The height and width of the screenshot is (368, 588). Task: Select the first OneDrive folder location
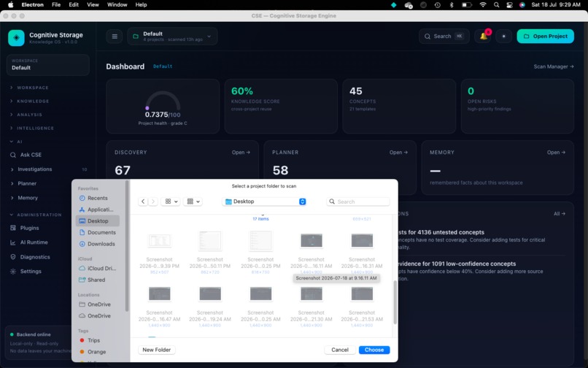click(x=98, y=304)
